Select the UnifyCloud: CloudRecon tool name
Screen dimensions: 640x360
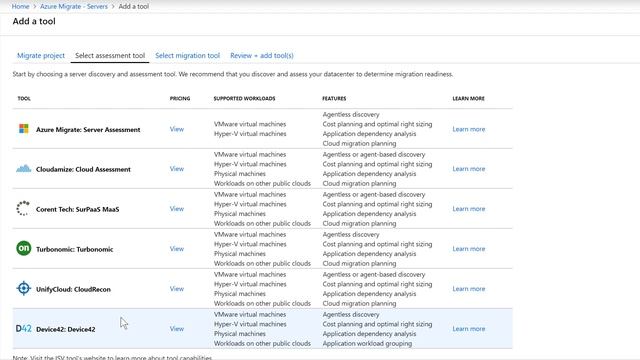point(73,289)
